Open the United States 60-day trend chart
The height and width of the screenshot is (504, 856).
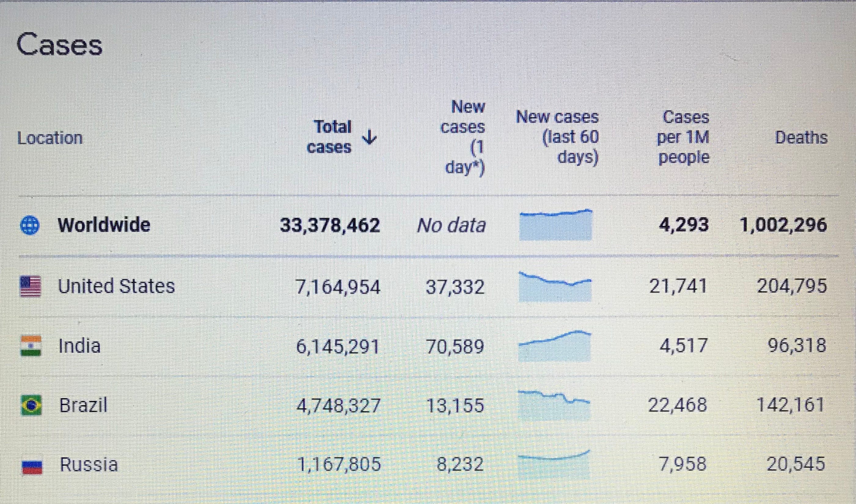(x=555, y=286)
